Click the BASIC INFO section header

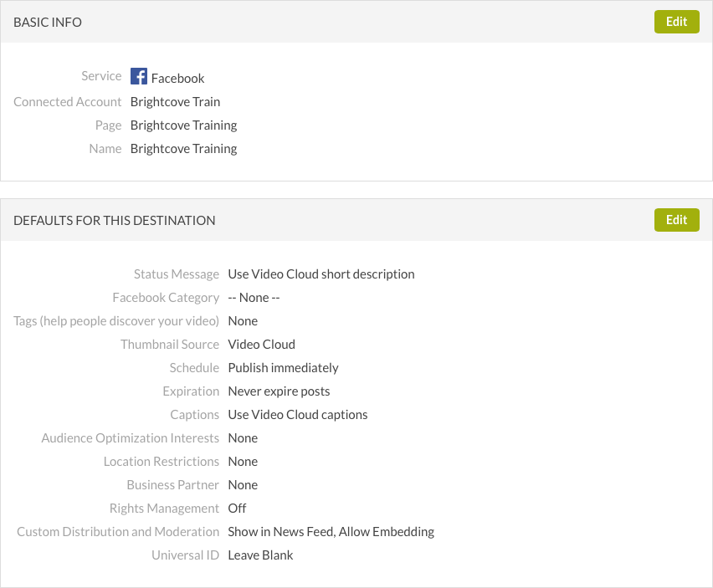coord(48,23)
